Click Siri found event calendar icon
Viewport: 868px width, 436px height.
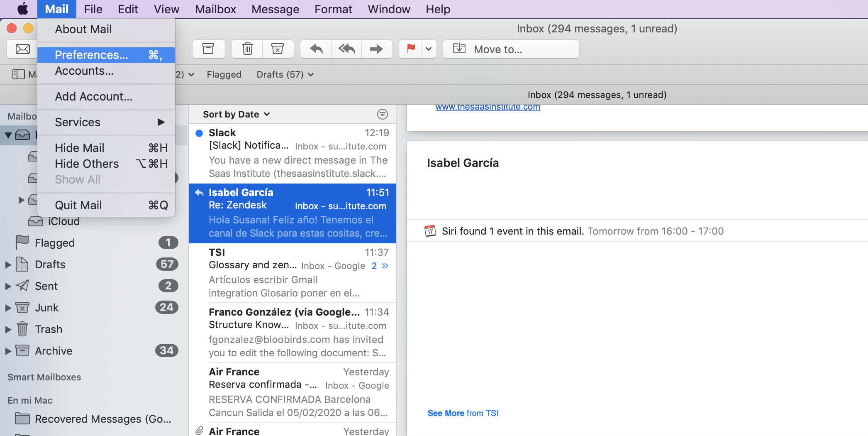[x=430, y=231]
